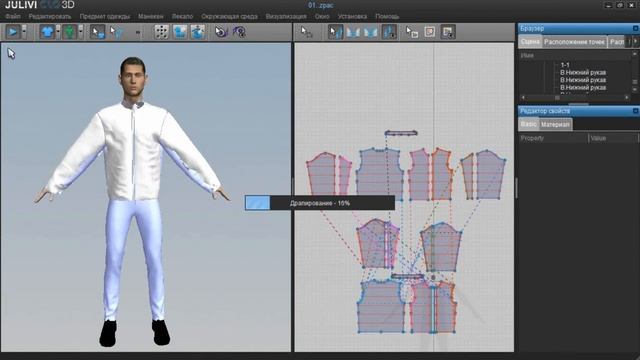Viewport: 640px width, 360px height.
Task: Select the select/move tool in the 3D toolbar
Action: click(98, 32)
